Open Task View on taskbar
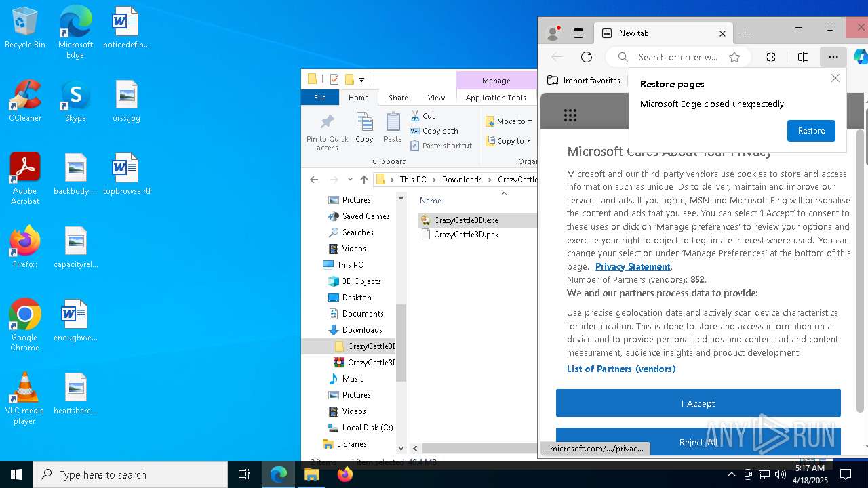868x488 pixels. pyautogui.click(x=244, y=474)
